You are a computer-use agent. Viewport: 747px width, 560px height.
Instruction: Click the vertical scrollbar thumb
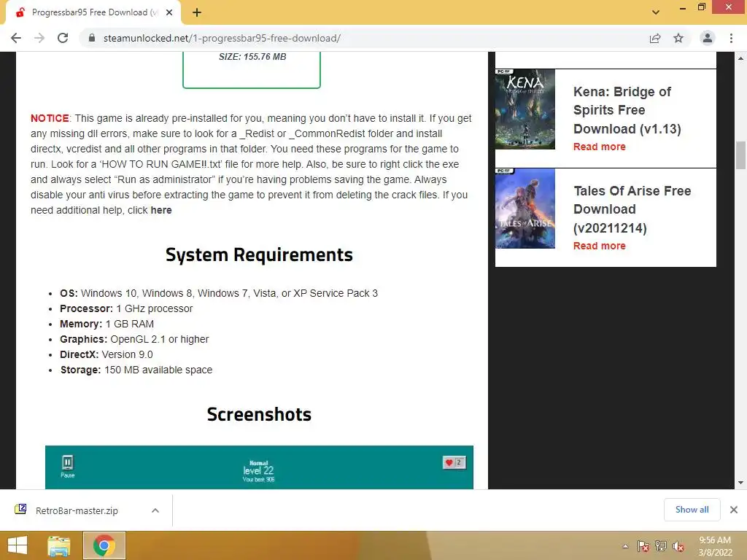coord(741,155)
